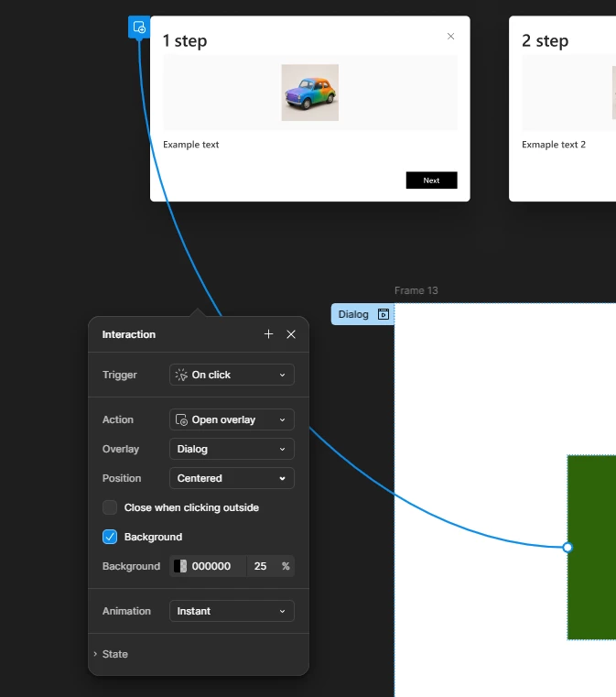Click the Dialog overlay tag label
This screenshot has width=616, height=697.
(353, 314)
